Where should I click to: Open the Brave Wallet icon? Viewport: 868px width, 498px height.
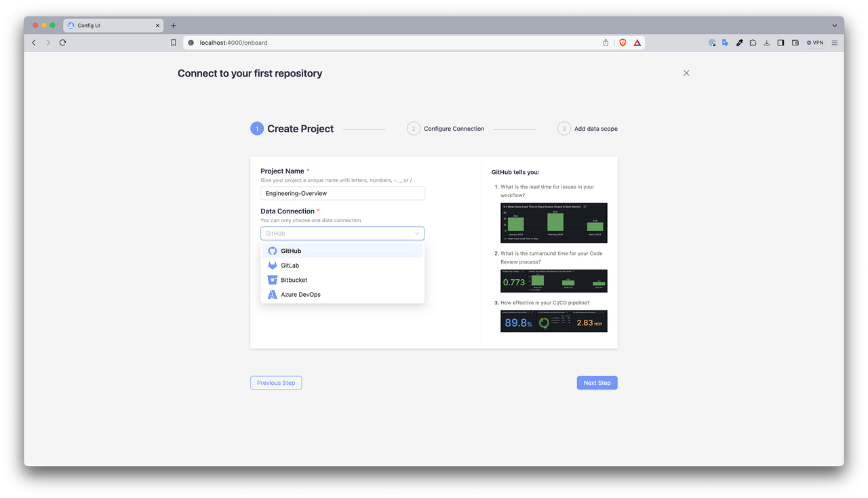click(x=795, y=43)
